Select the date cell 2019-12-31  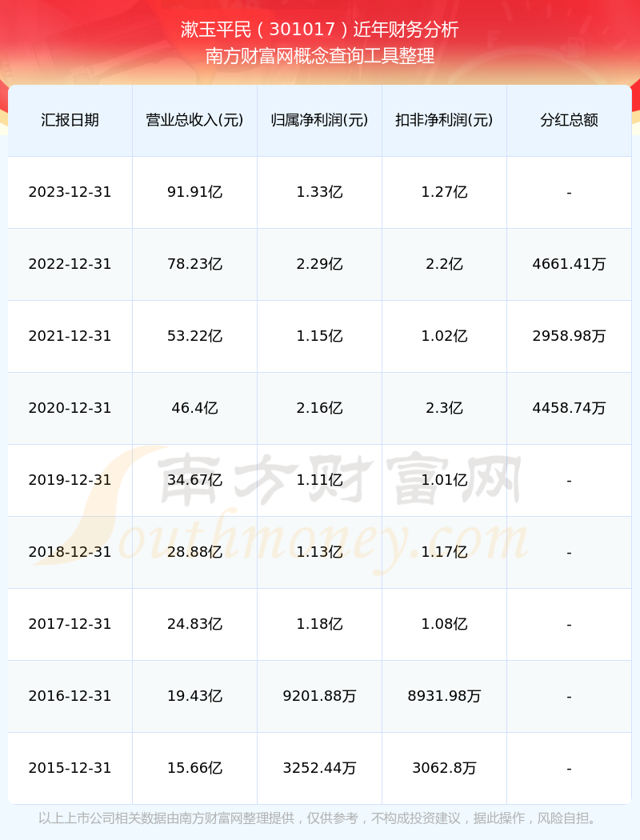pyautogui.click(x=70, y=480)
